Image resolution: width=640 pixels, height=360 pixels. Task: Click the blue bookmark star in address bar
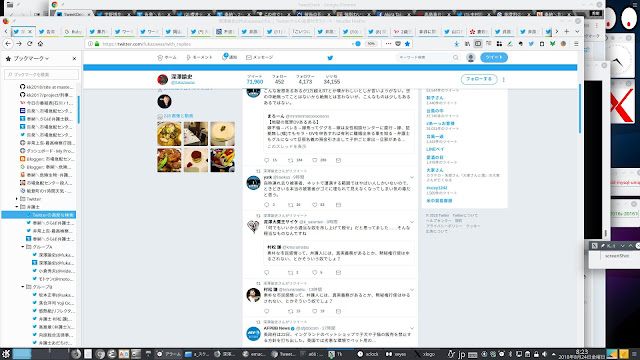point(407,44)
